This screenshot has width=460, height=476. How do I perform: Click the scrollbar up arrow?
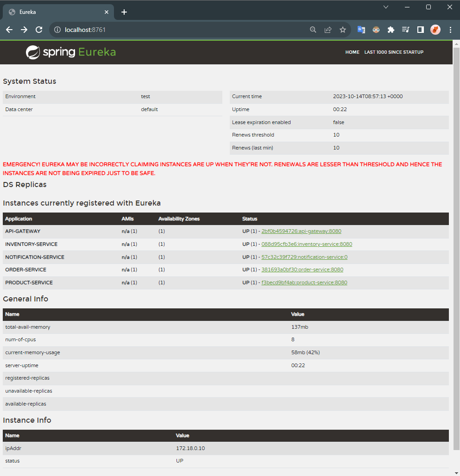(456, 44)
